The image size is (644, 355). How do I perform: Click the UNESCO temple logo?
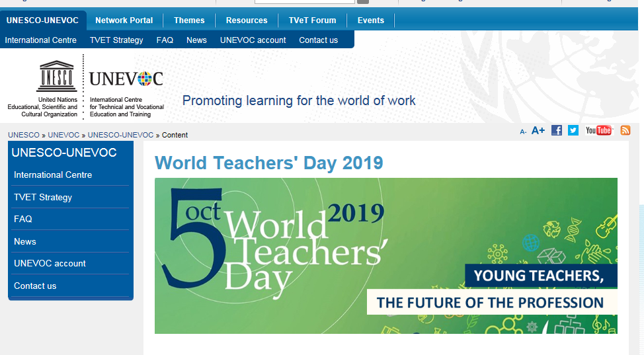(56, 76)
